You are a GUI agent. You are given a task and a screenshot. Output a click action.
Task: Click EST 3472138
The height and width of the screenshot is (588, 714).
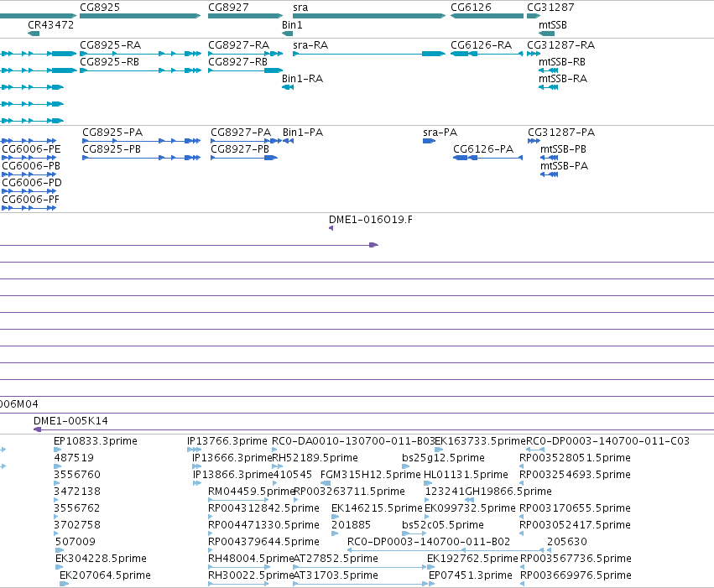pos(77,492)
